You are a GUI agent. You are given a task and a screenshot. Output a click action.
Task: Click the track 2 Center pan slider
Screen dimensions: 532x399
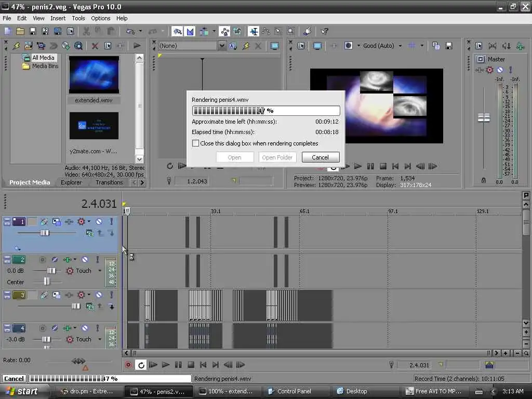(x=47, y=281)
